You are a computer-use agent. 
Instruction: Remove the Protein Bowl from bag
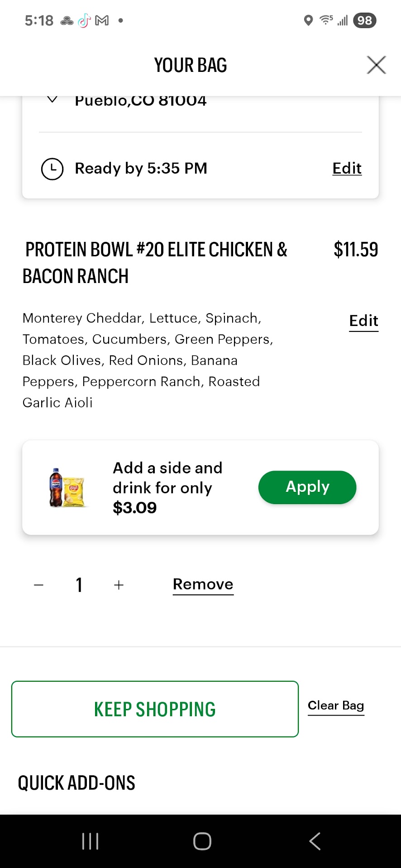pos(203,585)
